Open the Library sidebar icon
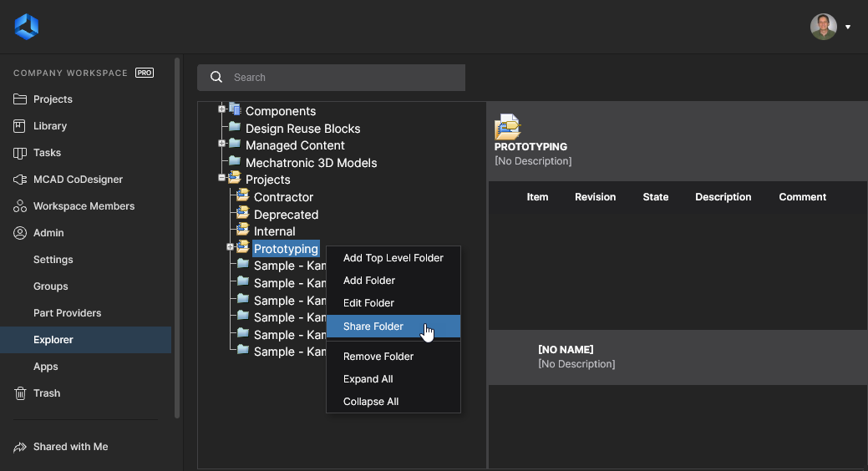Image resolution: width=868 pixels, height=471 pixels. tap(19, 125)
